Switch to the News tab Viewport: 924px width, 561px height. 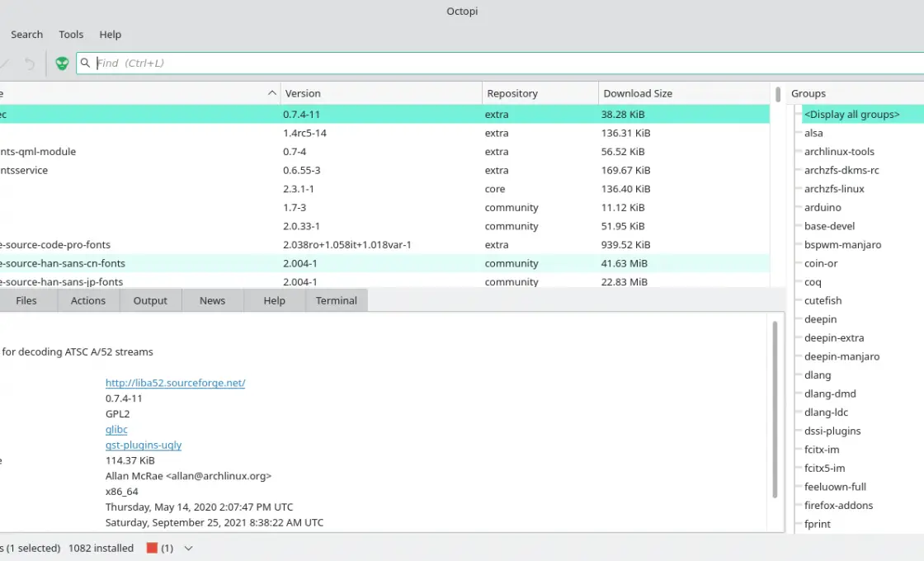212,300
